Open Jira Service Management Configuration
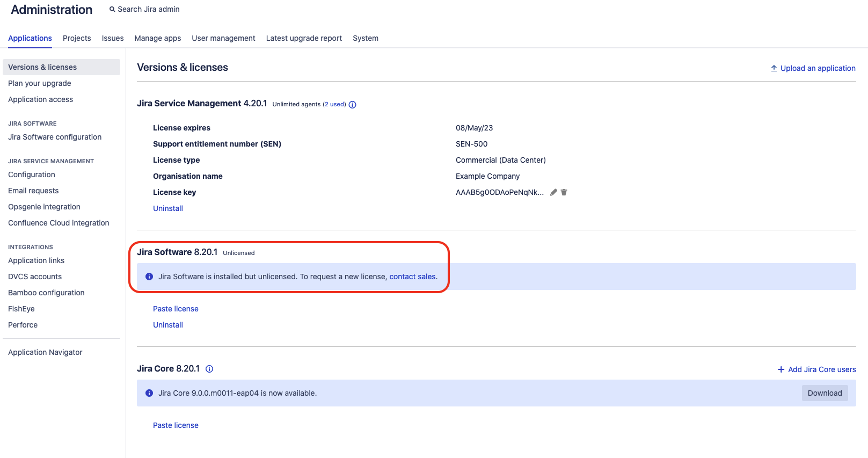 point(32,175)
